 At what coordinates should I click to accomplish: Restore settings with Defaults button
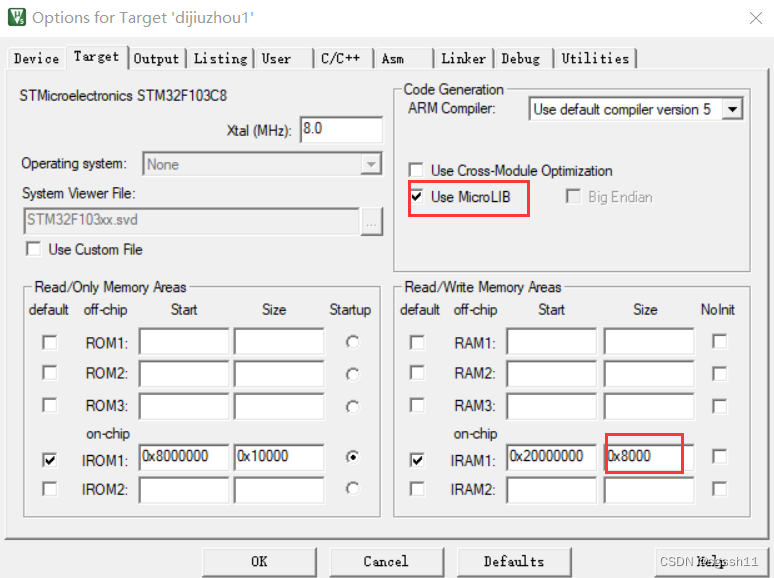coord(514,562)
